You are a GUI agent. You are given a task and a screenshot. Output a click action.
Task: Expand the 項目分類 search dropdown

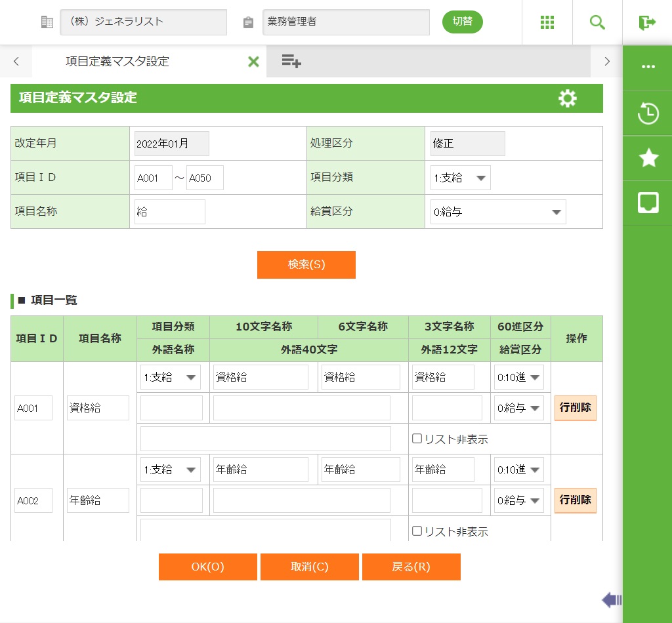(x=461, y=178)
